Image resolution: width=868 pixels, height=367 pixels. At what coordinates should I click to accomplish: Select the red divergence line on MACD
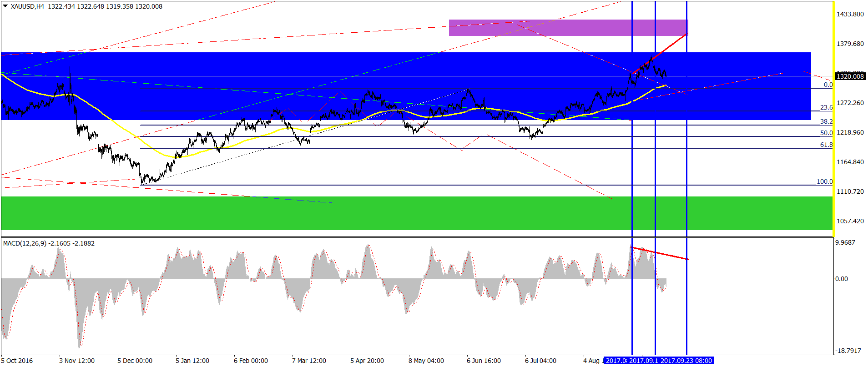(x=660, y=253)
